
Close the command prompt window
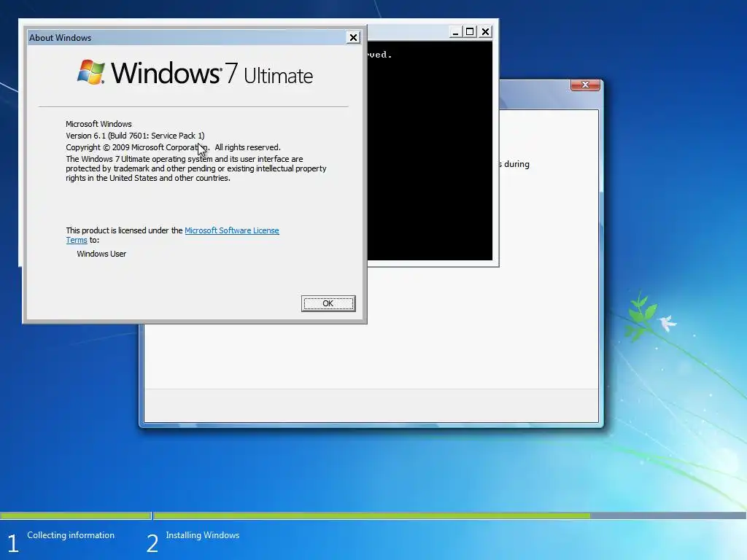point(485,32)
